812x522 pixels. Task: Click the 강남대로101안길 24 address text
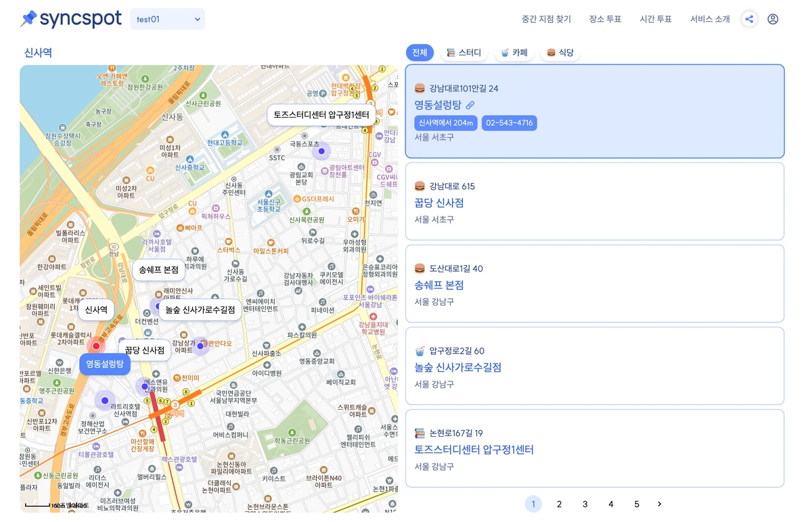coord(464,89)
